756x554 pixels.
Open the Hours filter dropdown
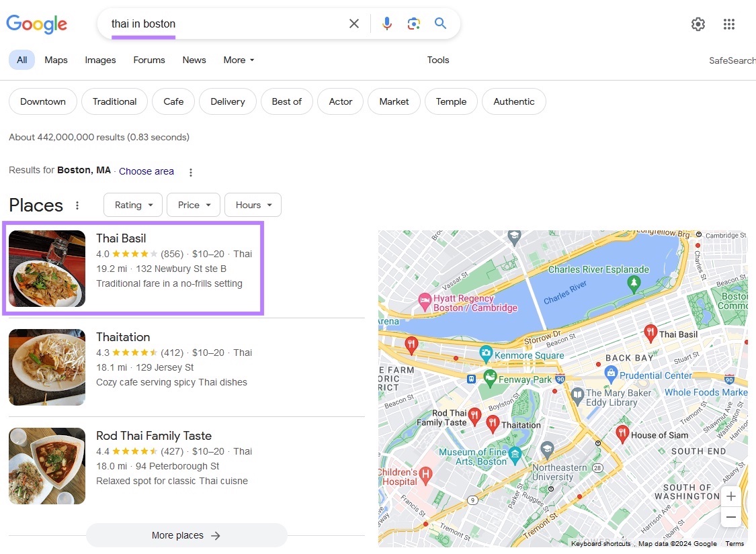(253, 205)
